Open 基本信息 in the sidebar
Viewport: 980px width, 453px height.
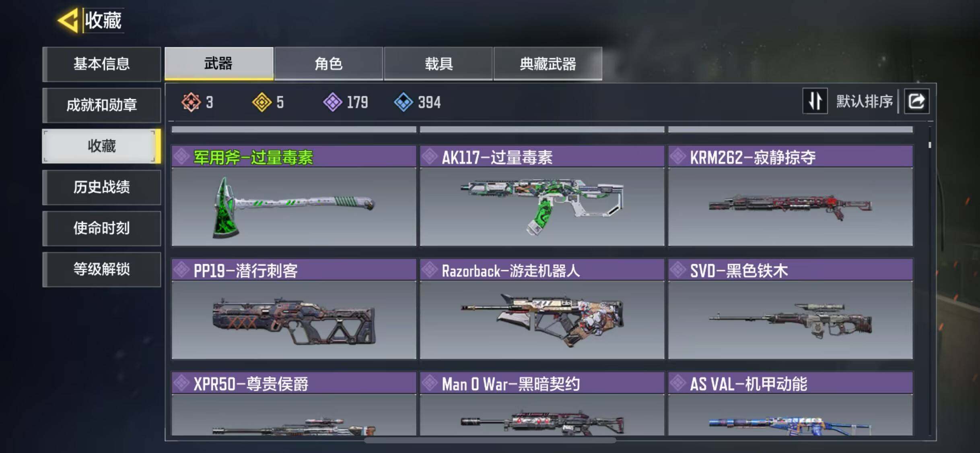102,64
